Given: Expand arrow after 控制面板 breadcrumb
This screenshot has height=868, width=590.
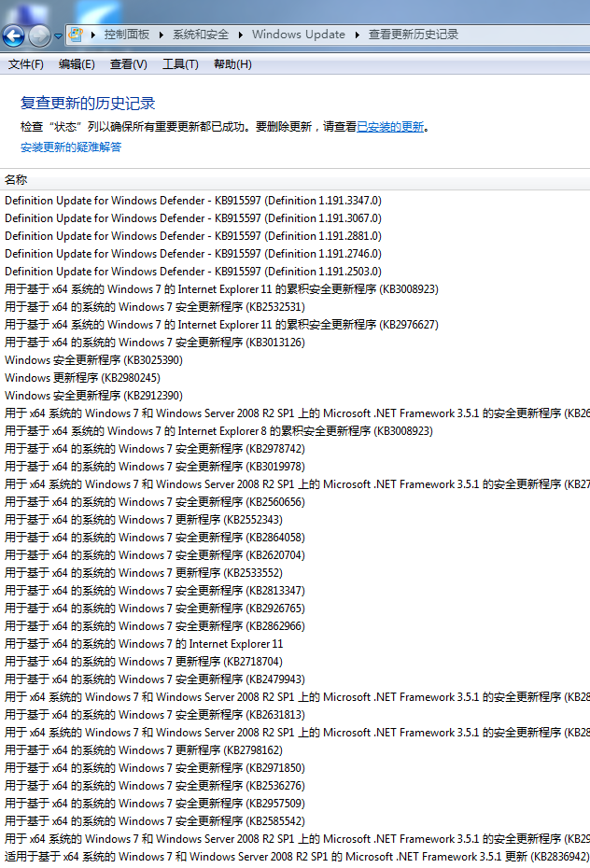Looking at the screenshot, I should tap(162, 35).
